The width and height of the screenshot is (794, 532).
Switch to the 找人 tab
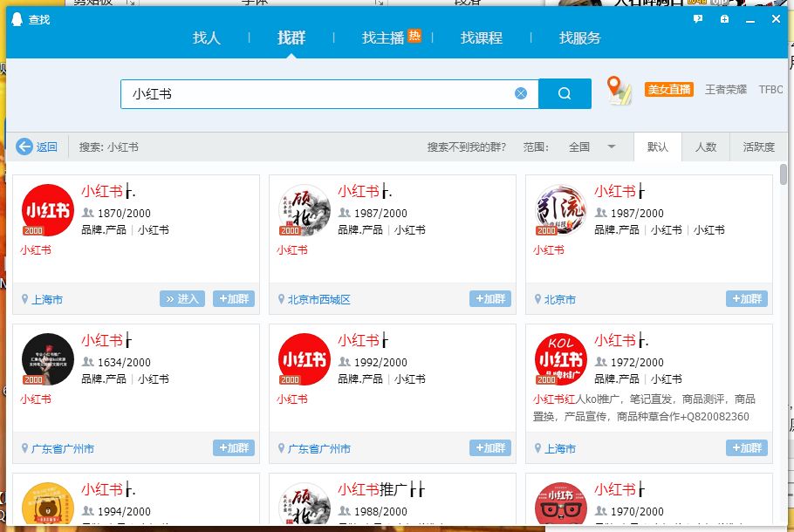pos(206,38)
